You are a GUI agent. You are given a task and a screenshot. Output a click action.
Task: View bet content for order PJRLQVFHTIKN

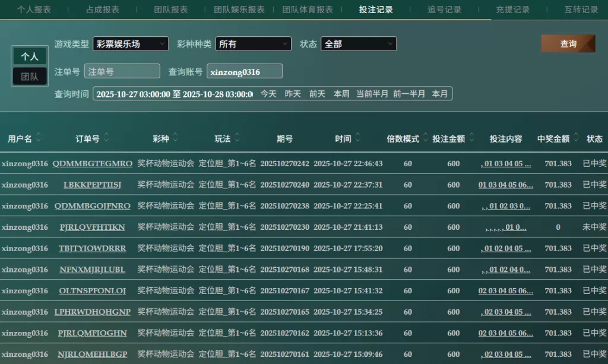(505, 227)
